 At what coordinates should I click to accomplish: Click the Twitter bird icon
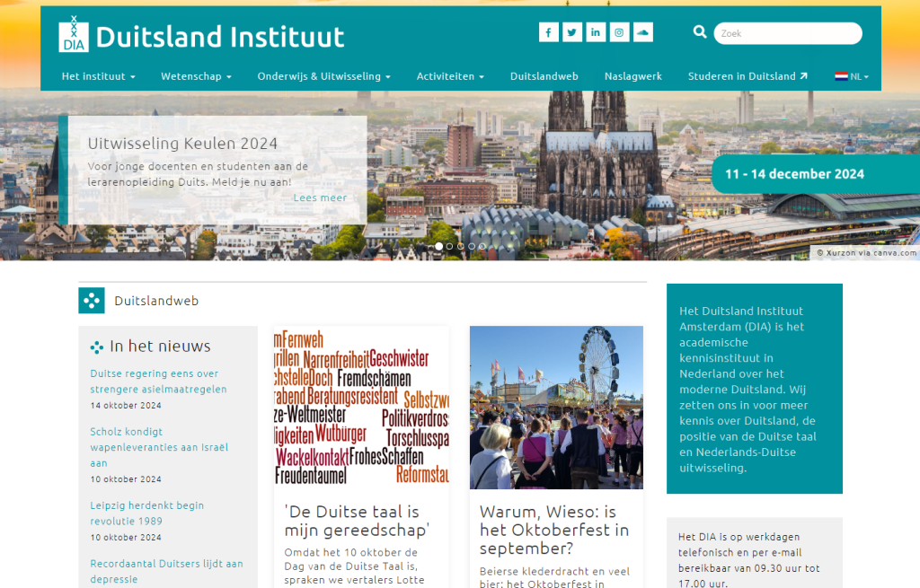(x=572, y=32)
